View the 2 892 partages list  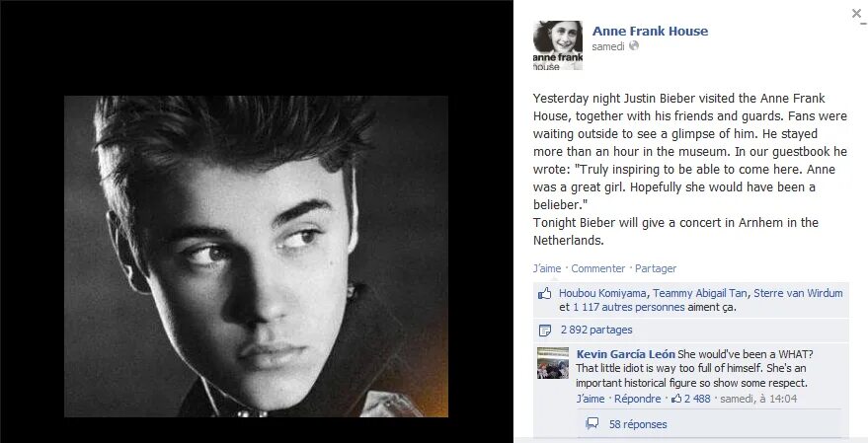(x=596, y=331)
